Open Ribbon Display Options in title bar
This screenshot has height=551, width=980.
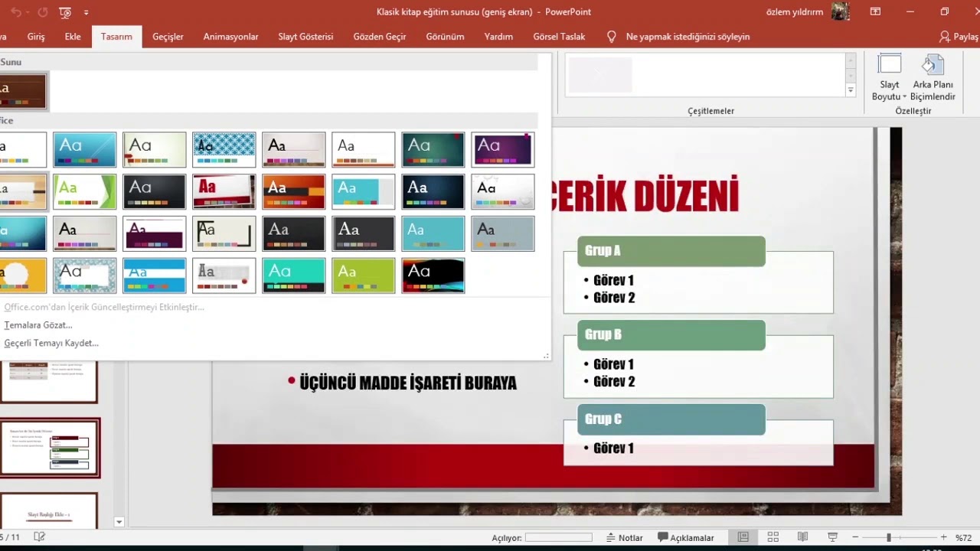pyautogui.click(x=875, y=11)
